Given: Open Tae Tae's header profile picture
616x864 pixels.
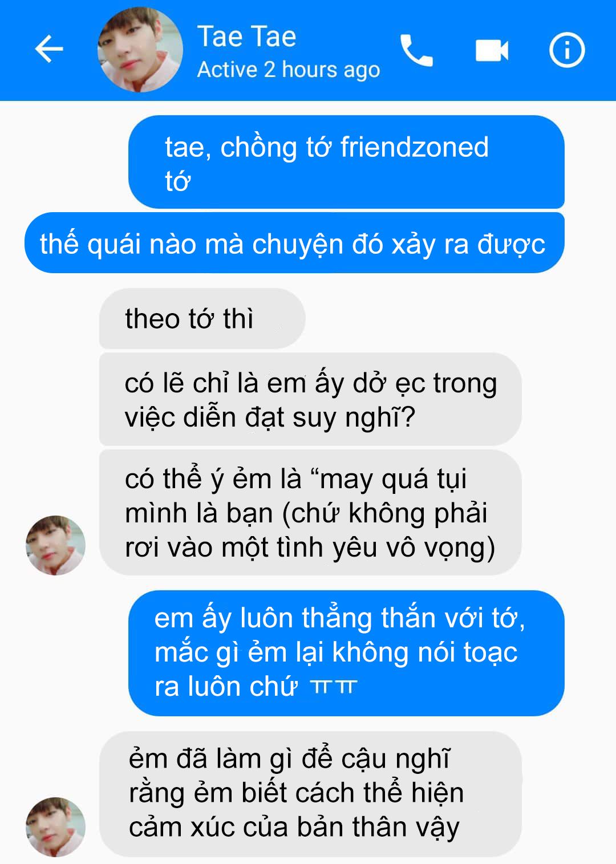Looking at the screenshot, I should coord(140,50).
